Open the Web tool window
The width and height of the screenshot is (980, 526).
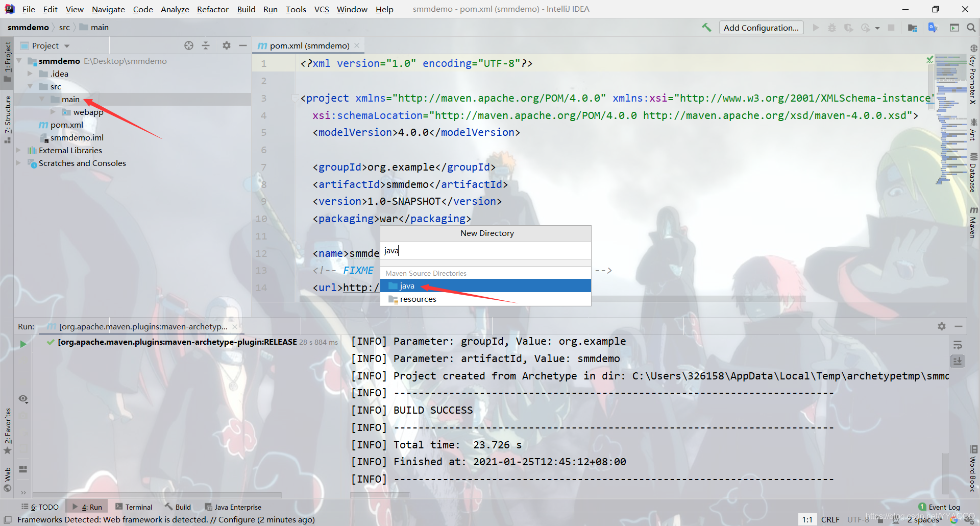(7, 479)
